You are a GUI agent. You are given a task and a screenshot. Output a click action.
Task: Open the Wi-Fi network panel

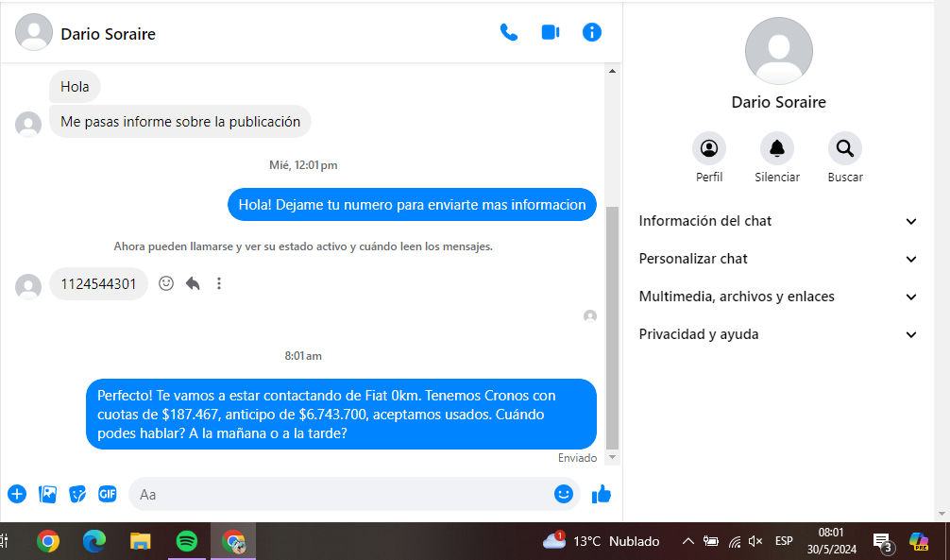735,541
